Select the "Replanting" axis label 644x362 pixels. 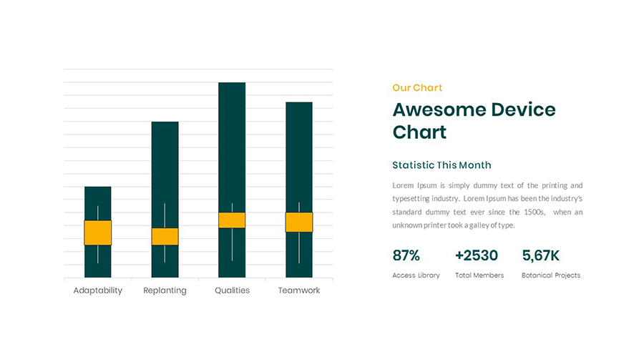(x=165, y=290)
